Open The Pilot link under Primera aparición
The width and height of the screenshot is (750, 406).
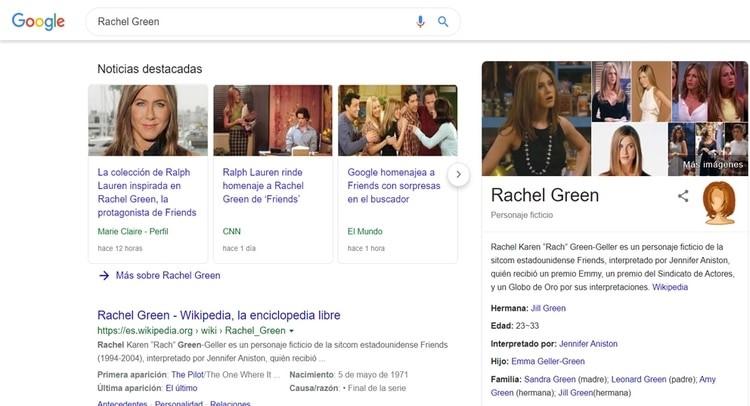(x=187, y=375)
